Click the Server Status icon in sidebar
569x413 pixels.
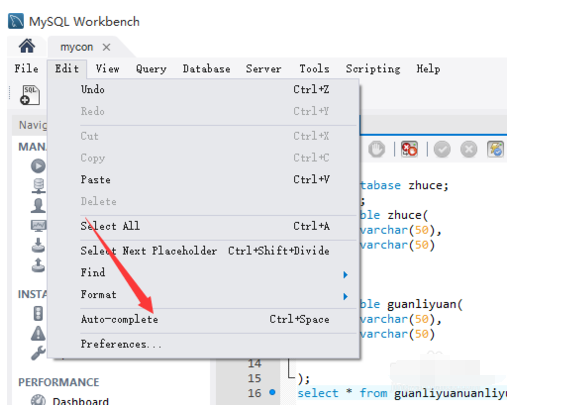(x=38, y=166)
